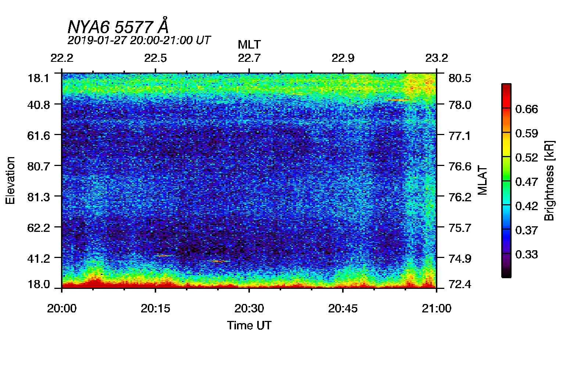The image size is (588, 368).
Task: Click the MLAT tick value '78.0'
Action: point(460,105)
